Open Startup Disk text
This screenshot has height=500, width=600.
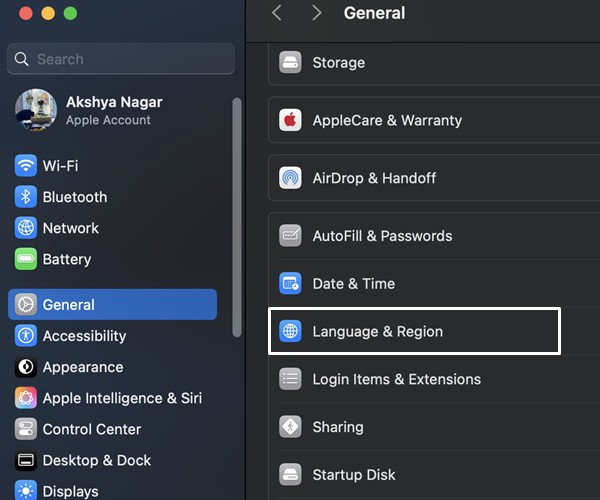(x=354, y=475)
